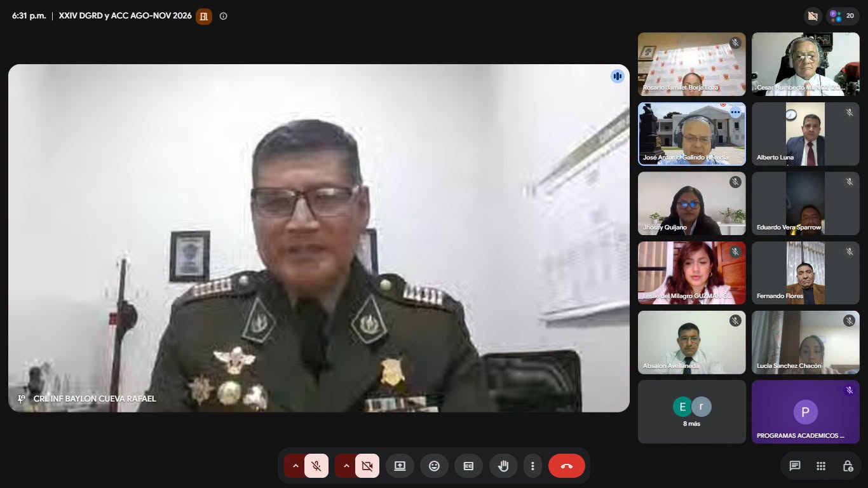Expand video settings arrow beside camera
Viewport: 868px width, 488px height.
[x=346, y=466]
